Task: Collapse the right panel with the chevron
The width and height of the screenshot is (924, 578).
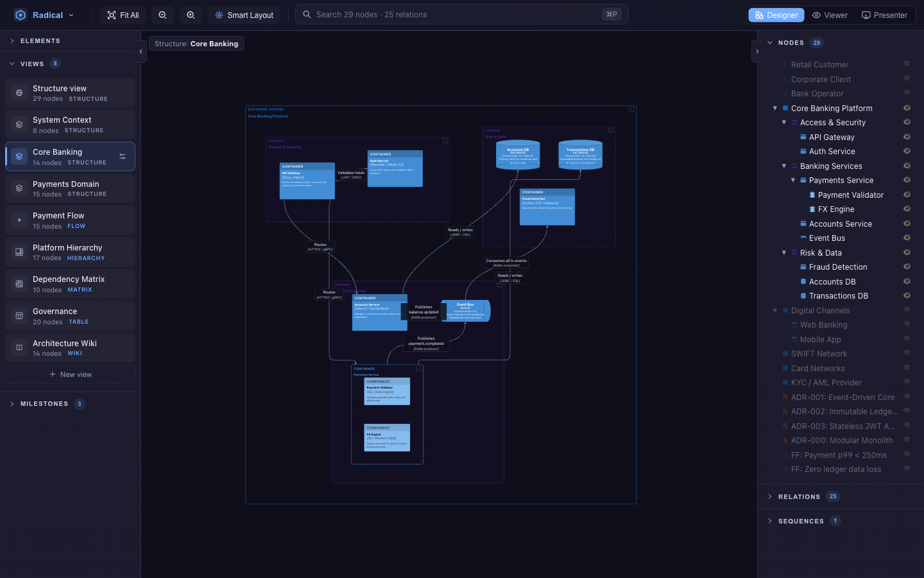Action: [757, 51]
